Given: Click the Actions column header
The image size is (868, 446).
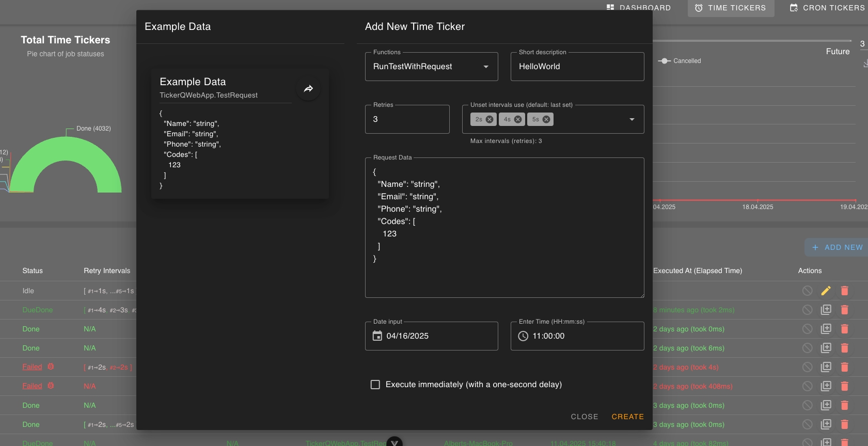Looking at the screenshot, I should (x=810, y=270).
